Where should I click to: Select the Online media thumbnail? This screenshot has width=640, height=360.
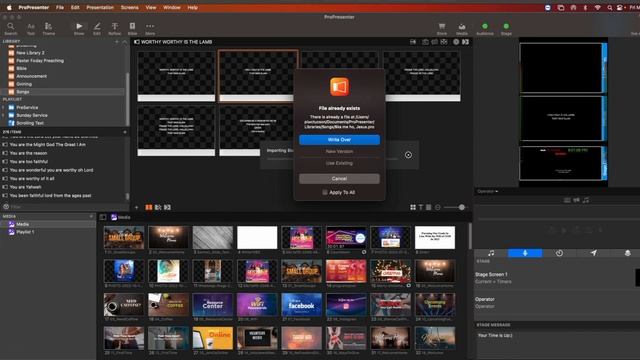tap(213, 338)
